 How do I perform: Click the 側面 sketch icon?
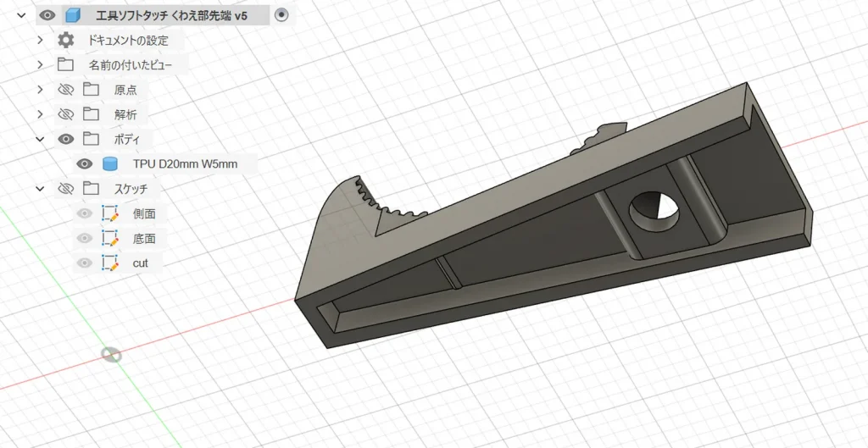[109, 213]
